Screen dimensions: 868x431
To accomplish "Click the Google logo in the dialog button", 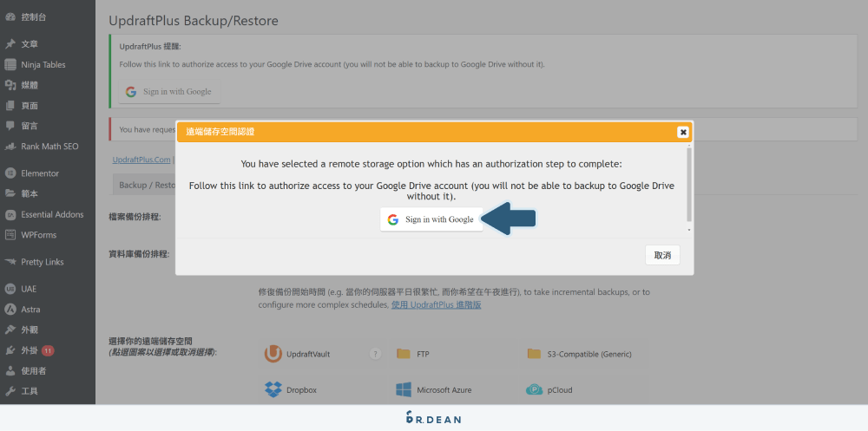I will (393, 219).
